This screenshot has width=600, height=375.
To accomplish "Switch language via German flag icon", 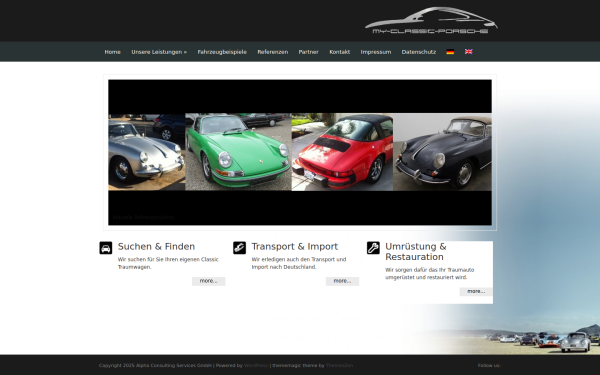I will (450, 52).
